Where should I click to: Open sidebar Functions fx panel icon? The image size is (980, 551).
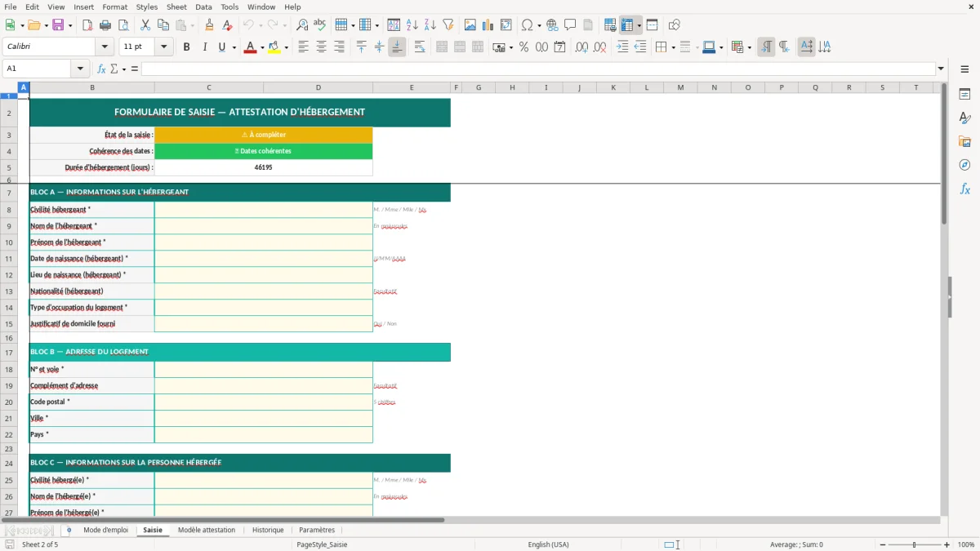click(x=964, y=189)
